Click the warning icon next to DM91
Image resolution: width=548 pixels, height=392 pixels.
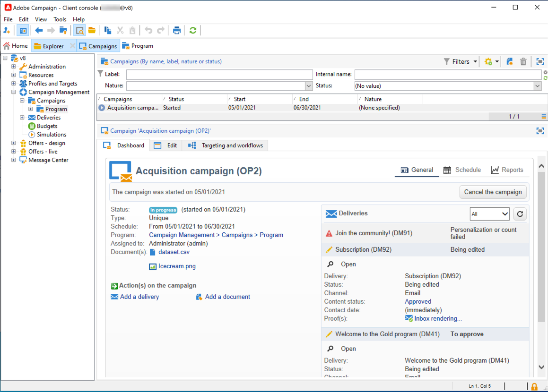coord(329,233)
